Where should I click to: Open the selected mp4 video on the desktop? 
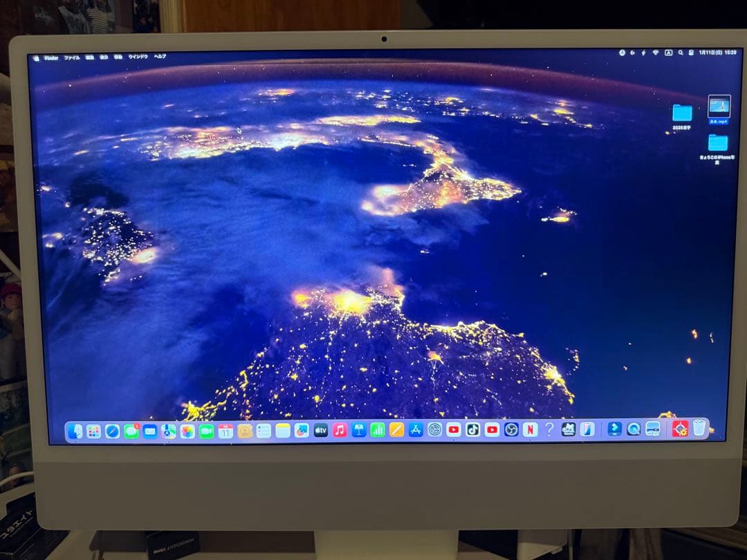719,106
